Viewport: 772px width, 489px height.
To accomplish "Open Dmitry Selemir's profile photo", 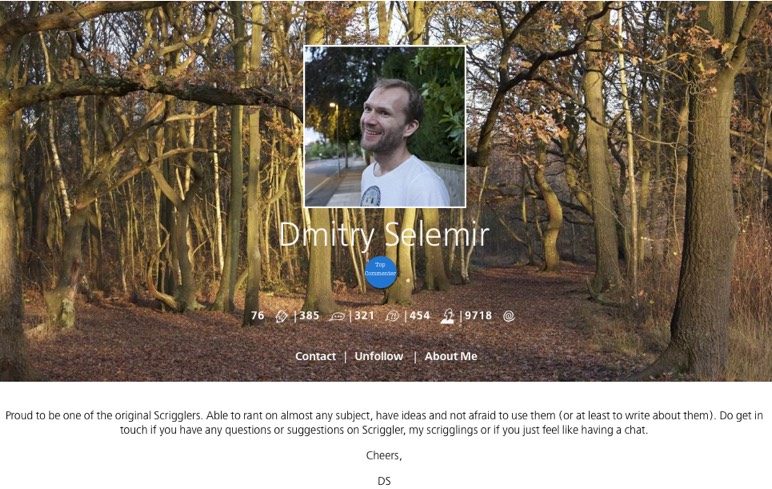I will coord(385,127).
